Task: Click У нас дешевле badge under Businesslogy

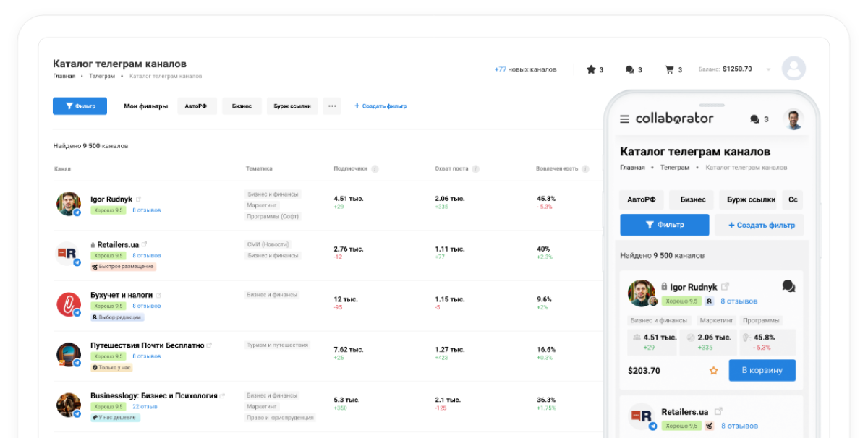Action: click(115, 417)
